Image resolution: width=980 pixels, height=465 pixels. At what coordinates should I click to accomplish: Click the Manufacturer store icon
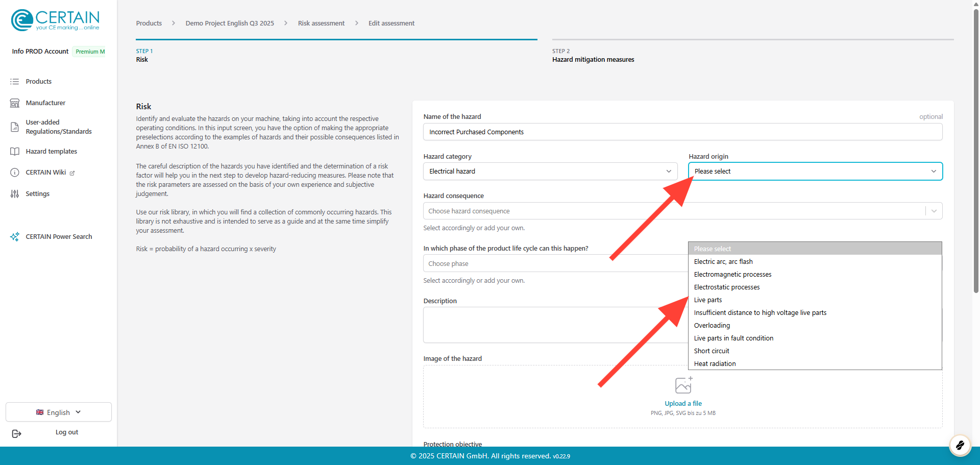click(x=15, y=103)
